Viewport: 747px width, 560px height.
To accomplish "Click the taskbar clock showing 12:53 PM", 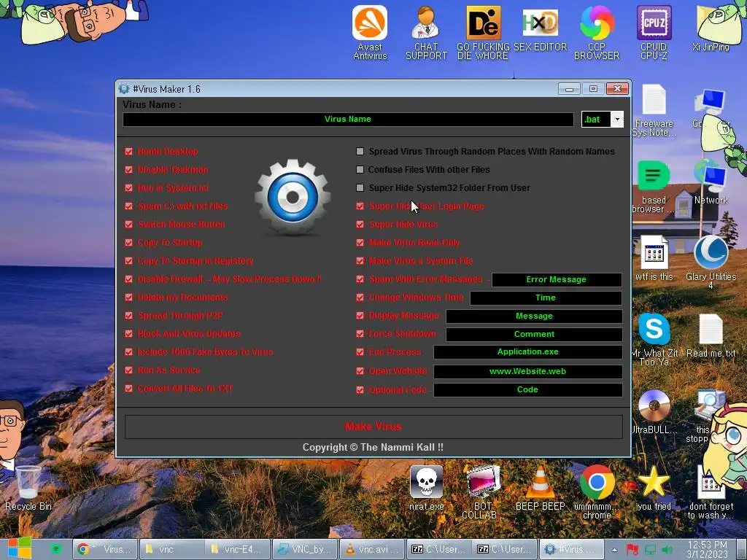I will click(x=707, y=549).
